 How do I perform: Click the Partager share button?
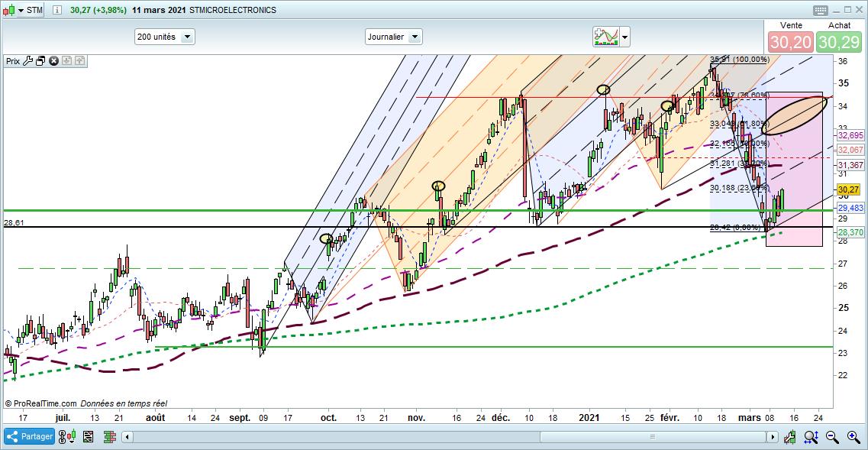pos(29,437)
